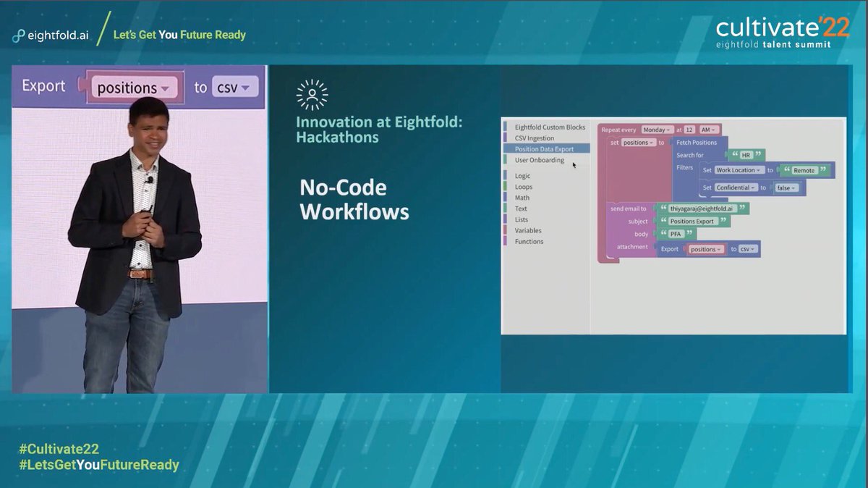
Task: Edit the Remote text value field
Action: click(x=804, y=170)
